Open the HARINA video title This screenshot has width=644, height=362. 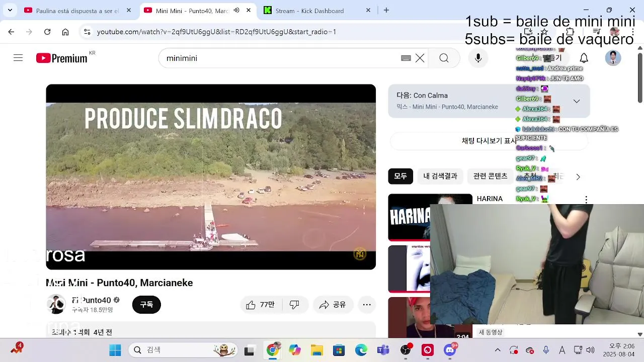pyautogui.click(x=490, y=199)
